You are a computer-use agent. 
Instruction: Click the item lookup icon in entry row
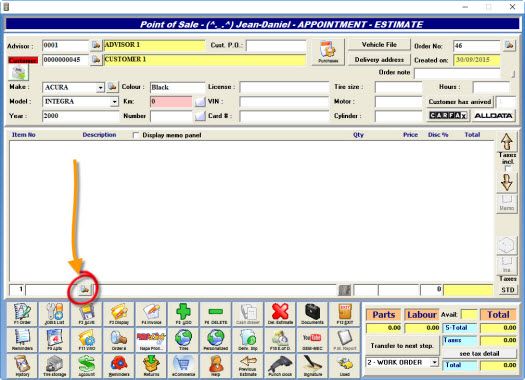pyautogui.click(x=84, y=289)
